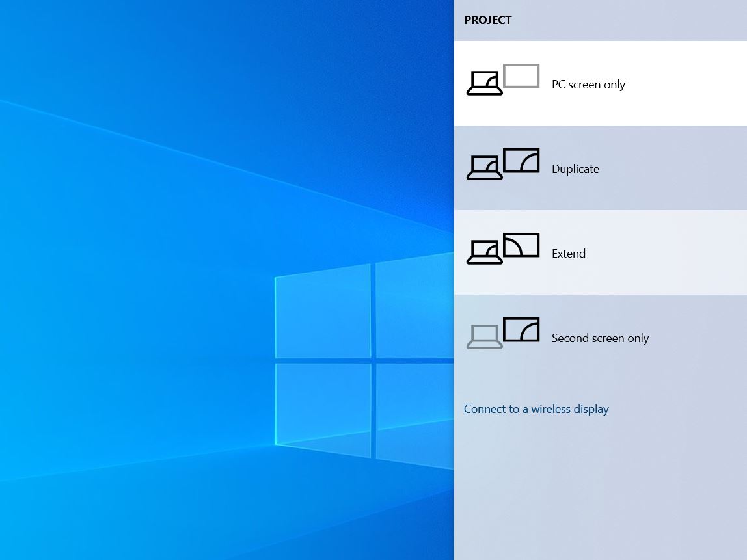Click the external display icon in Second screen only

click(521, 328)
